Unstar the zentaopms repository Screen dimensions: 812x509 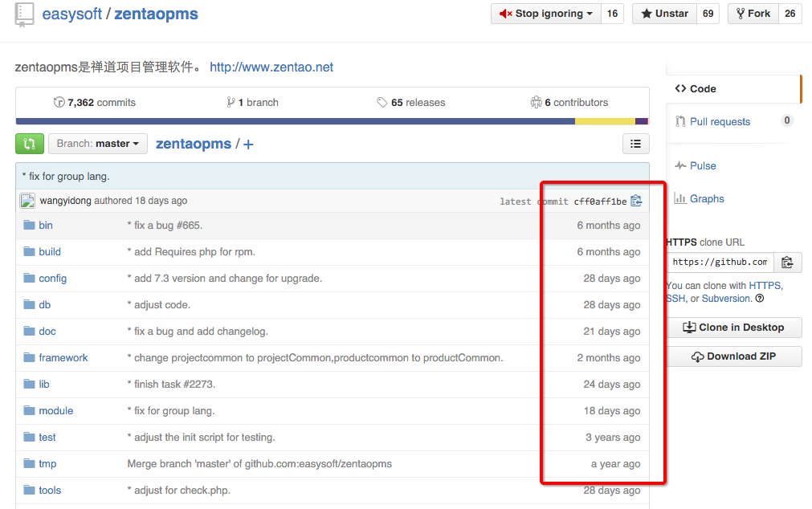tap(665, 14)
